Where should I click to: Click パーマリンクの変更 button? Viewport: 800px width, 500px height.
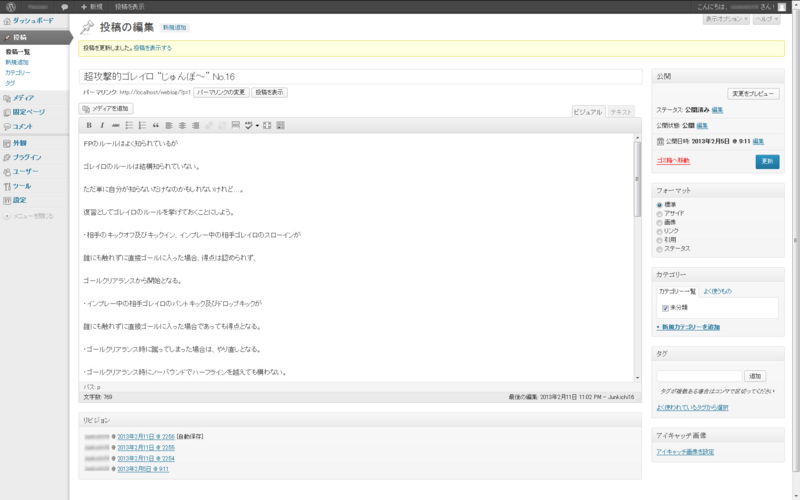(221, 93)
